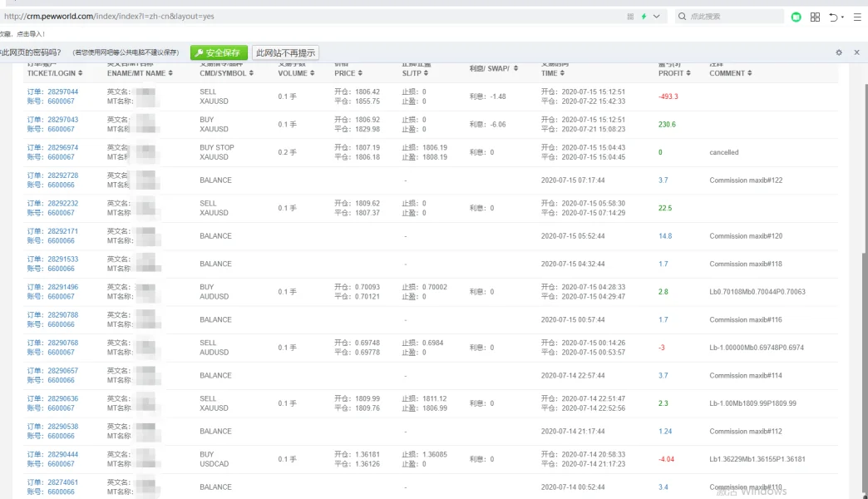The height and width of the screenshot is (499, 868).
Task: Click the QR code icon in address bar
Action: point(629,17)
